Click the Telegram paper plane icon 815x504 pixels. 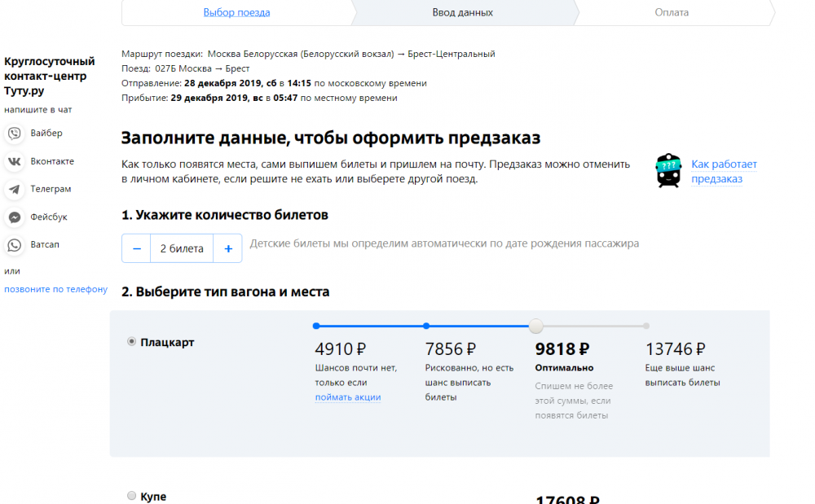[x=14, y=190]
